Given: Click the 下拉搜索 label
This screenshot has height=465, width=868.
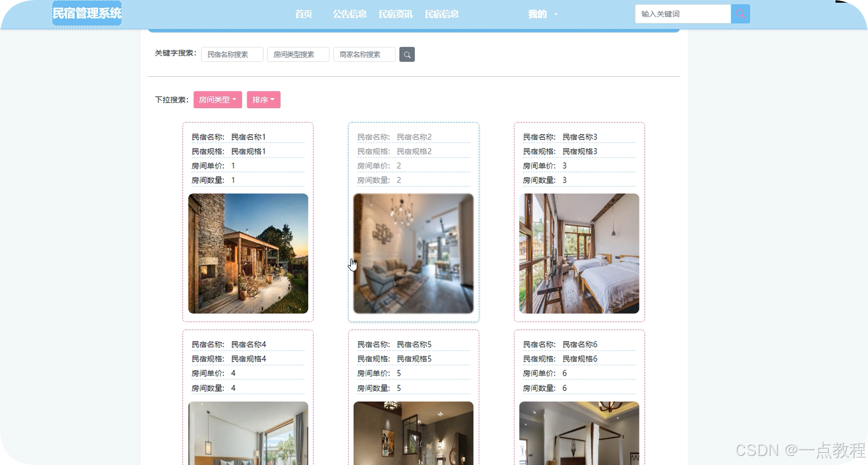Looking at the screenshot, I should tap(171, 100).
